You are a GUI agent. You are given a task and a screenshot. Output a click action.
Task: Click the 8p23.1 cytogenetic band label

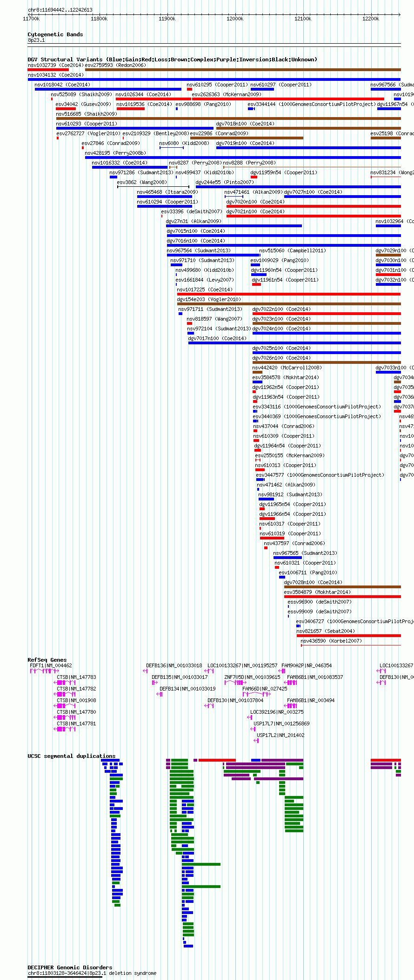tap(36, 40)
